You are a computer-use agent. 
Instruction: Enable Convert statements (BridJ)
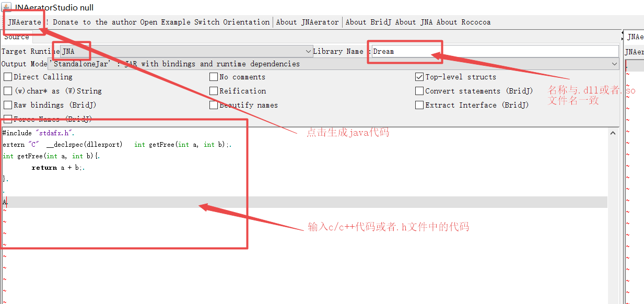(x=419, y=91)
